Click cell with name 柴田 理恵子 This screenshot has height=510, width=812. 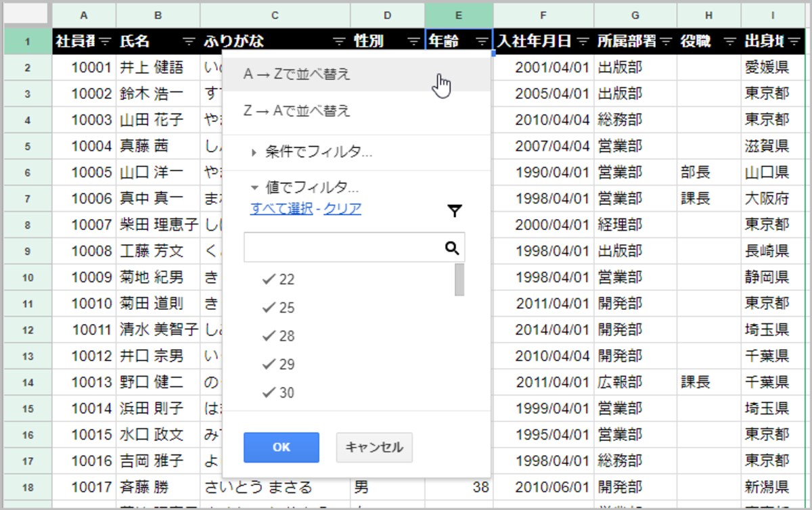158,225
